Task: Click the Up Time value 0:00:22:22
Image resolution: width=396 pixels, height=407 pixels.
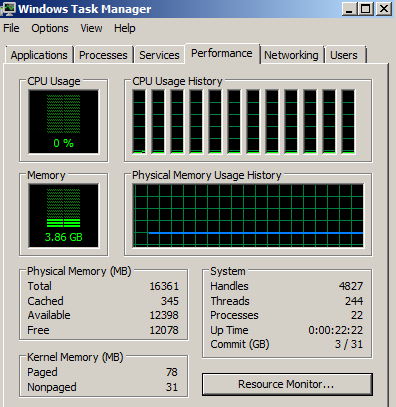Action: pyautogui.click(x=336, y=330)
